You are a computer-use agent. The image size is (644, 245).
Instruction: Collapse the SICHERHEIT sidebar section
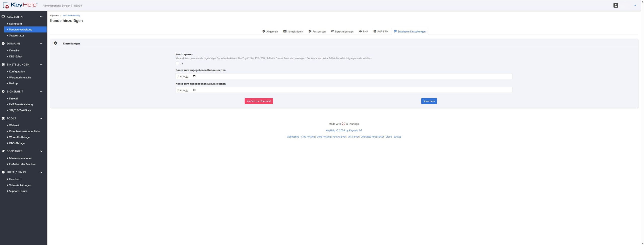point(41,91)
